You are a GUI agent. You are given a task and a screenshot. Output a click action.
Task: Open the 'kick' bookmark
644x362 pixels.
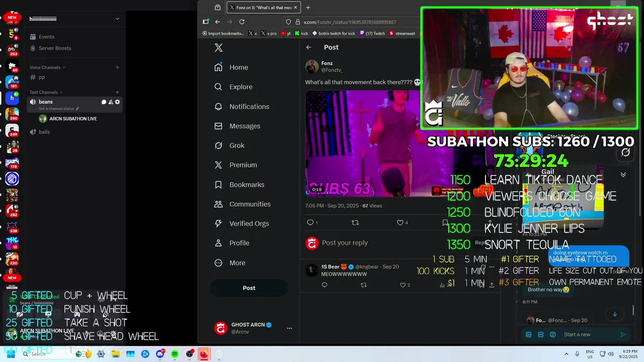click(x=301, y=34)
